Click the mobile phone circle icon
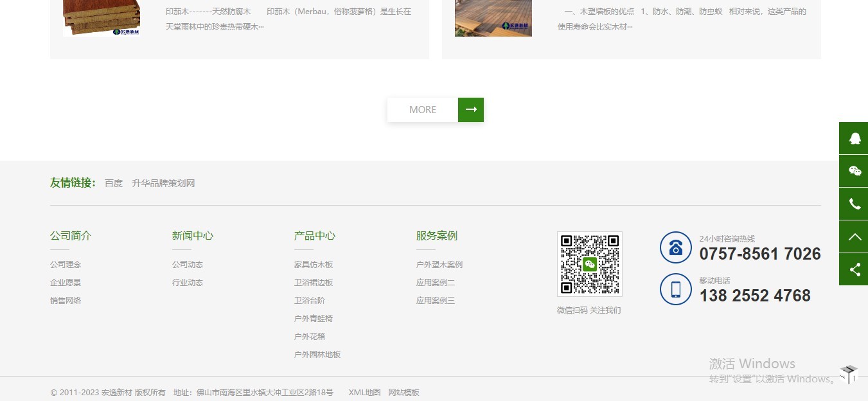The width and height of the screenshot is (868, 401). [675, 289]
